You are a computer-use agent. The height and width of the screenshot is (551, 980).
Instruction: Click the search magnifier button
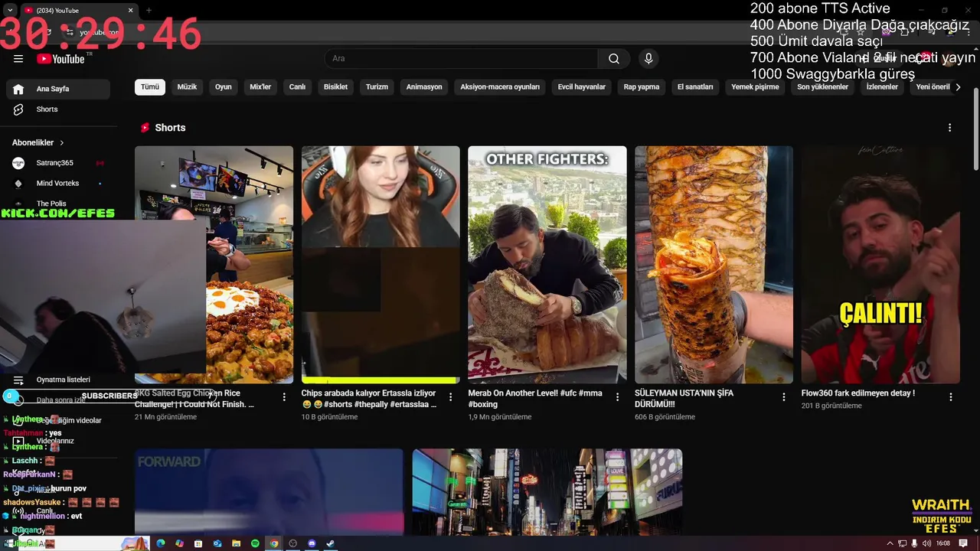click(614, 59)
